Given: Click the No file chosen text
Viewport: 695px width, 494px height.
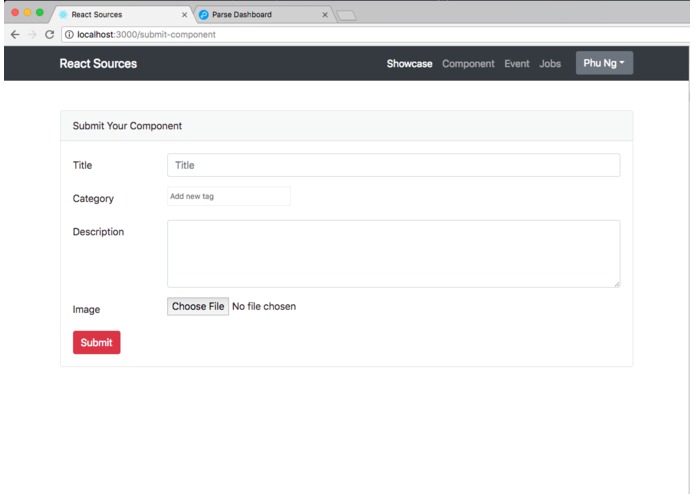Looking at the screenshot, I should [x=264, y=306].
